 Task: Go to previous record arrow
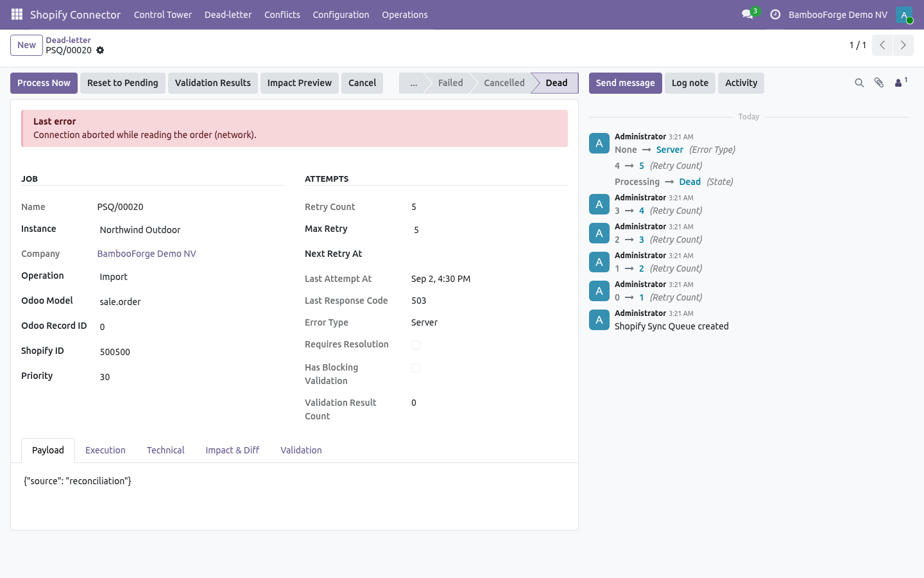pos(882,45)
